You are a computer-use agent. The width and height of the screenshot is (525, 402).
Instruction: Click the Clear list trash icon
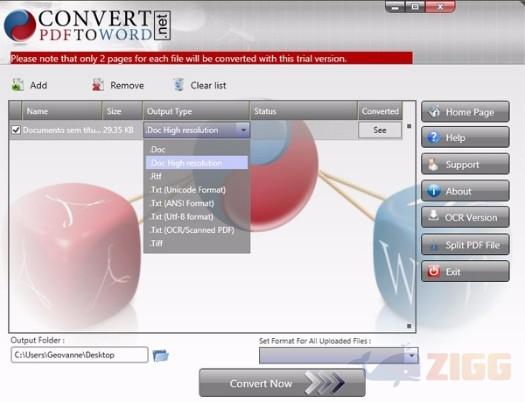(x=179, y=85)
